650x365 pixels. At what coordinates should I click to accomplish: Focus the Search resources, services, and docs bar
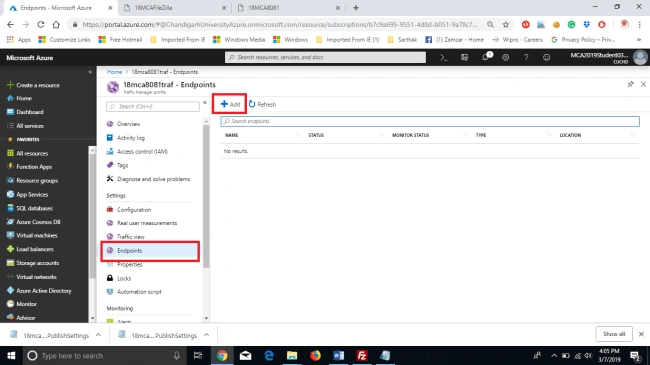(325, 57)
